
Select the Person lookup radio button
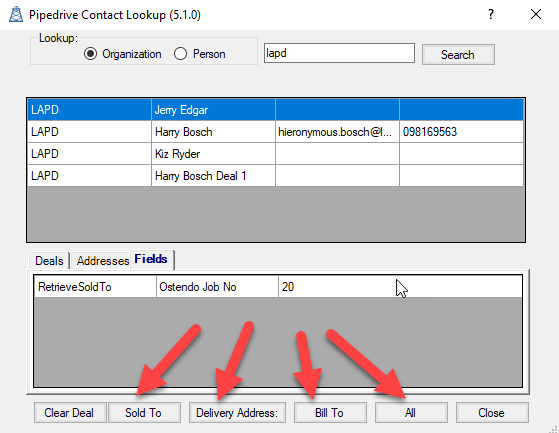(180, 54)
